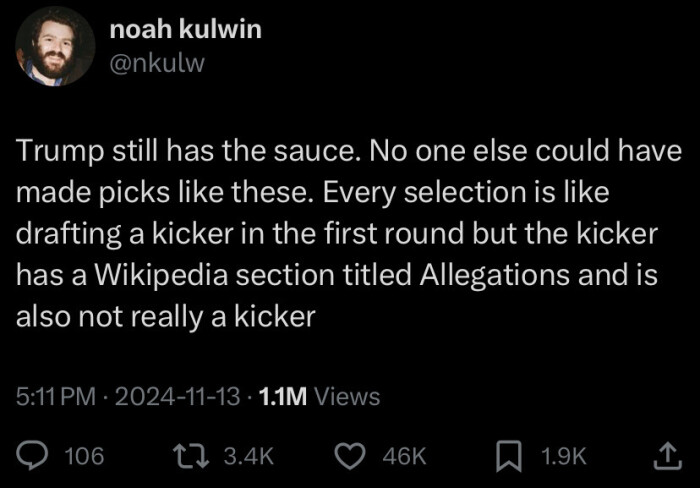Click the 106 replies count
The image size is (700, 488).
click(84, 456)
